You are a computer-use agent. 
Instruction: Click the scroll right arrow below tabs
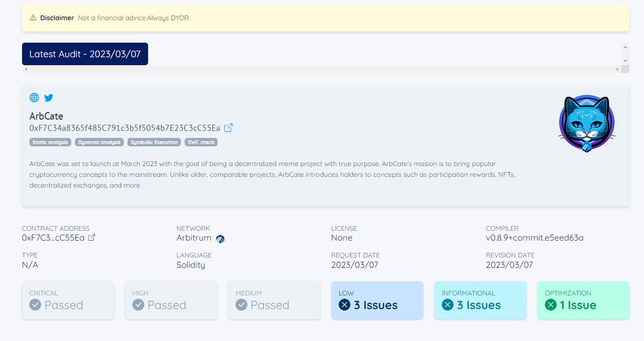pos(618,69)
